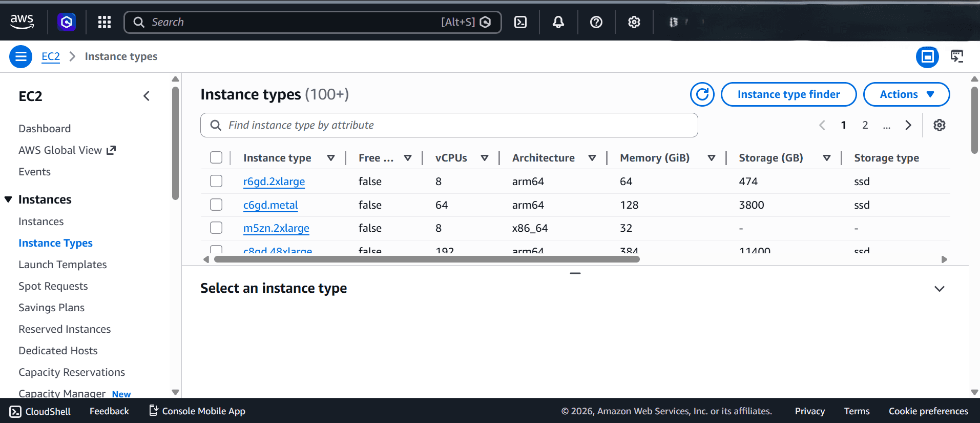Screen dimensions: 980x423
Task: Go to page 2 of results
Action: point(865,125)
